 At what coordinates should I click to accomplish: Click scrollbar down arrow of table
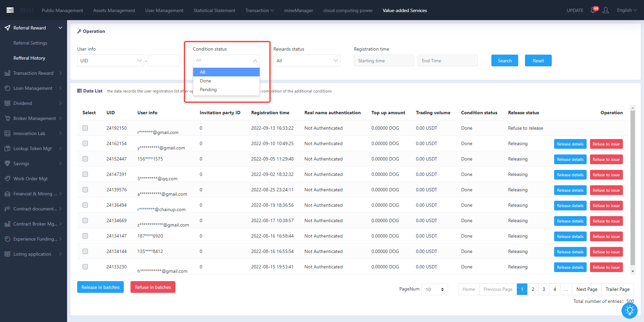click(633, 271)
